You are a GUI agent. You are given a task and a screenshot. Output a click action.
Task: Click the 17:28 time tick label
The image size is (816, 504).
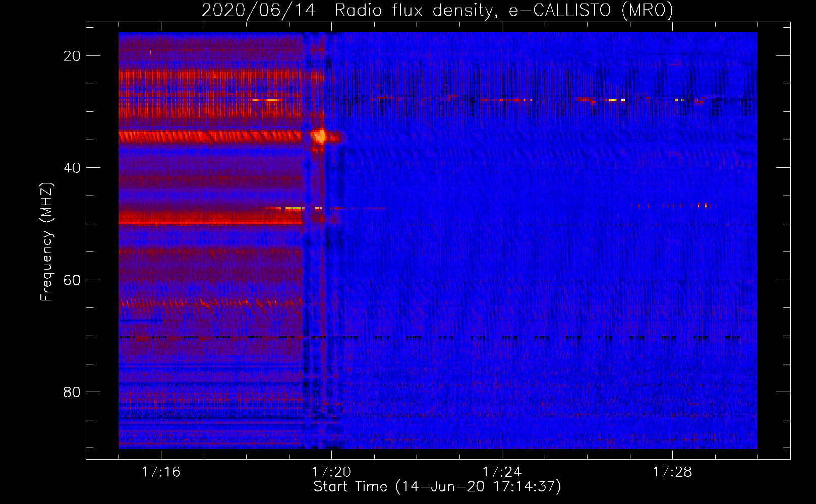coord(672,472)
